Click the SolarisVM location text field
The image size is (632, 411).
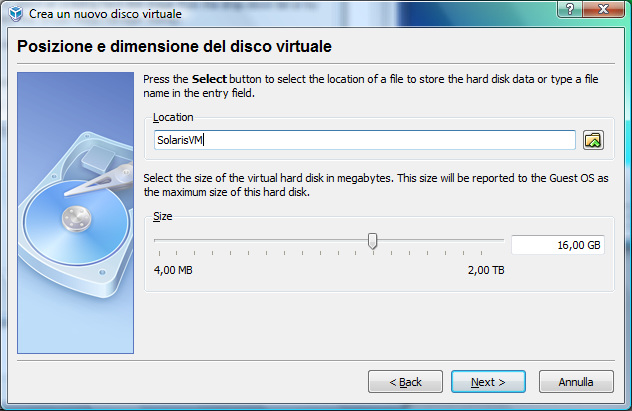click(x=364, y=140)
